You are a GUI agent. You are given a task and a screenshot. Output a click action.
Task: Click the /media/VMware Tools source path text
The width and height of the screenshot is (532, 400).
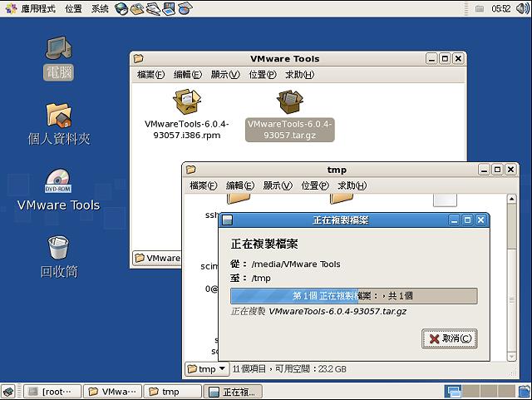296,264
